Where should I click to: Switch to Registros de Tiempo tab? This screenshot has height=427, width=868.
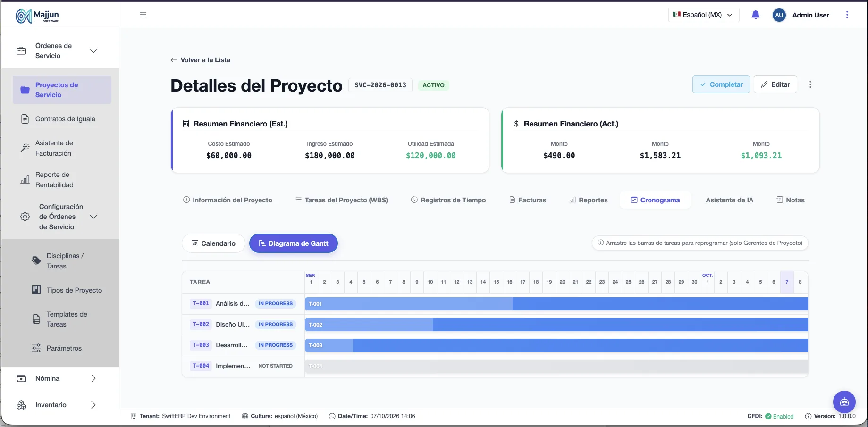point(448,200)
